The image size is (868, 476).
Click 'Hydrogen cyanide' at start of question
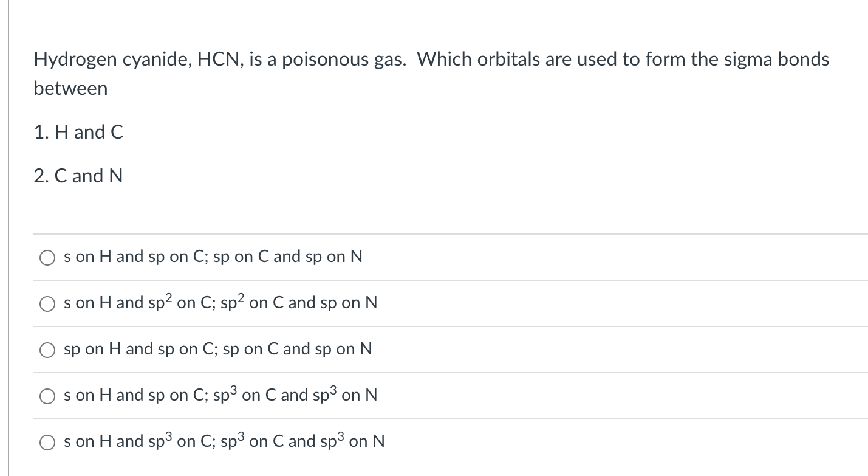(103, 60)
